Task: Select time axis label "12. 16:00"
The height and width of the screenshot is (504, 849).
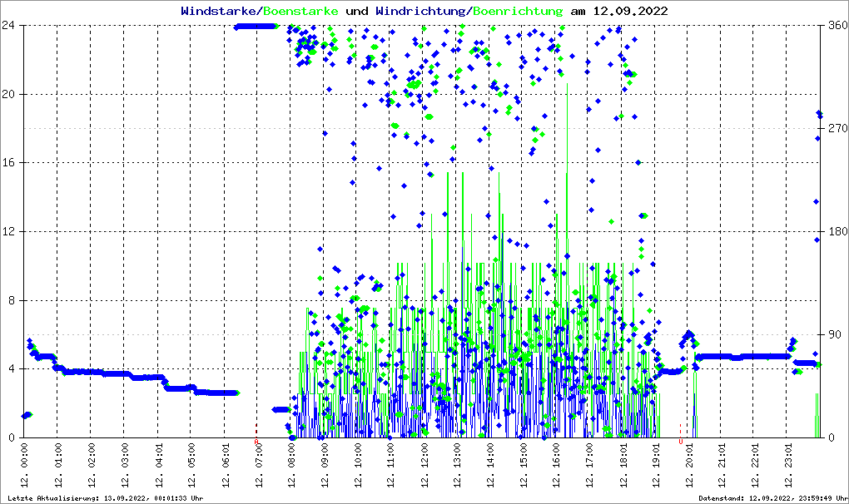Action: click(x=555, y=465)
